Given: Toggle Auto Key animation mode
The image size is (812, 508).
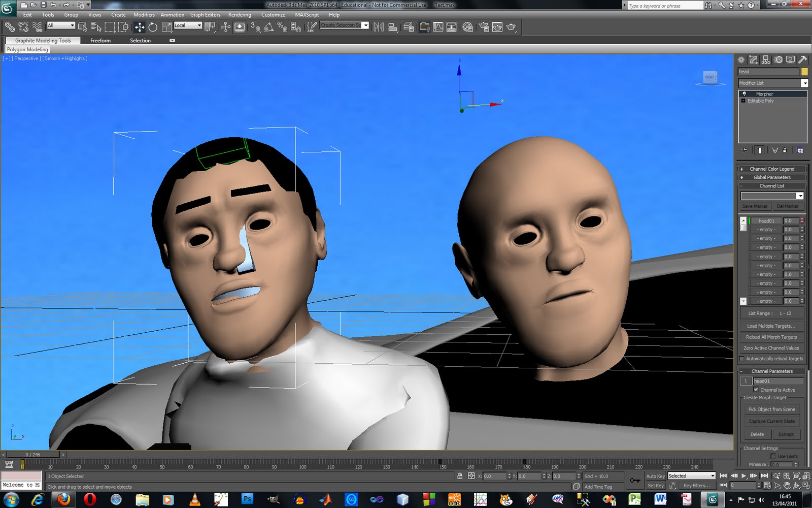Looking at the screenshot, I should point(655,476).
